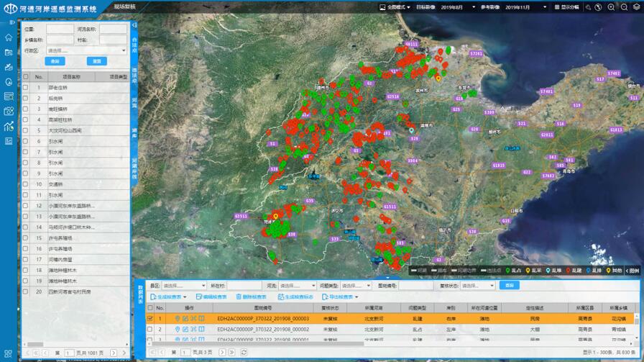Expand the sidebar with the top toggle

point(12,22)
